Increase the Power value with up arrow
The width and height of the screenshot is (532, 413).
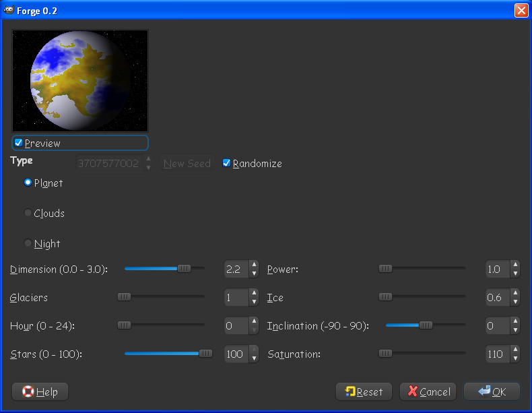[515, 265]
